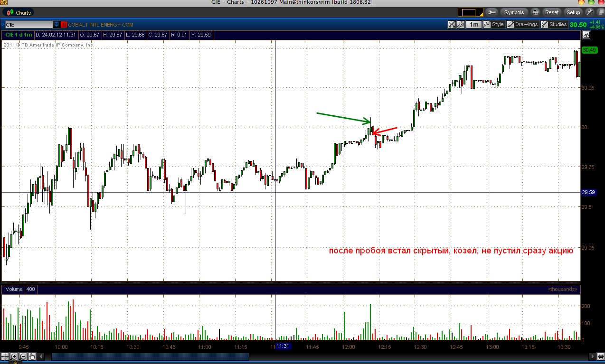
Task: Click the drawing share icon left of wrench
Action: (x=452, y=25)
